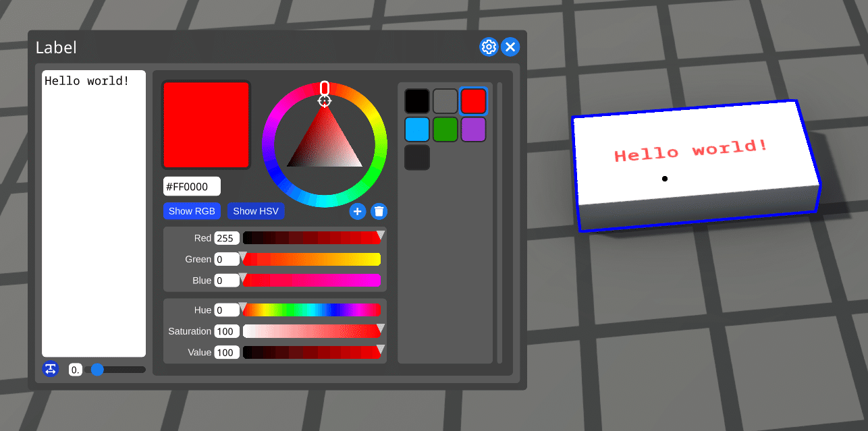The image size is (868, 431).
Task: Select the "Hello world!" label block in the scene
Action: click(x=695, y=165)
